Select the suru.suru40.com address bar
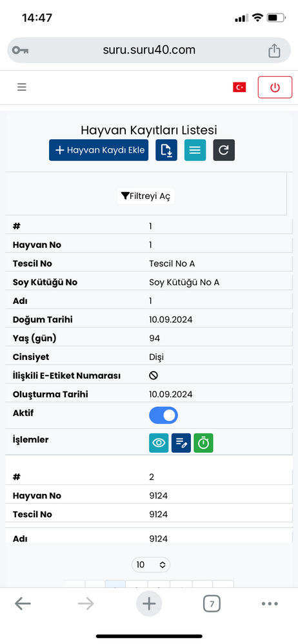Viewport: 298px width, 644px height. tap(149, 50)
